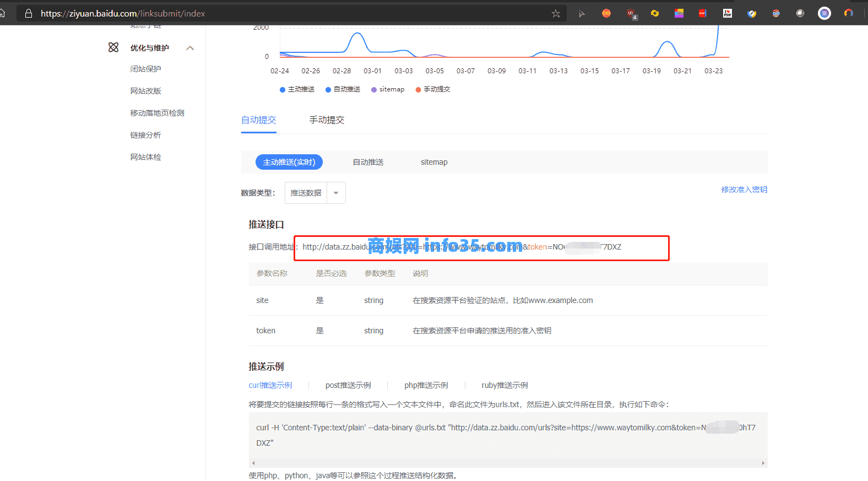Toggle 主动推送 series in chart legend

coord(297,89)
